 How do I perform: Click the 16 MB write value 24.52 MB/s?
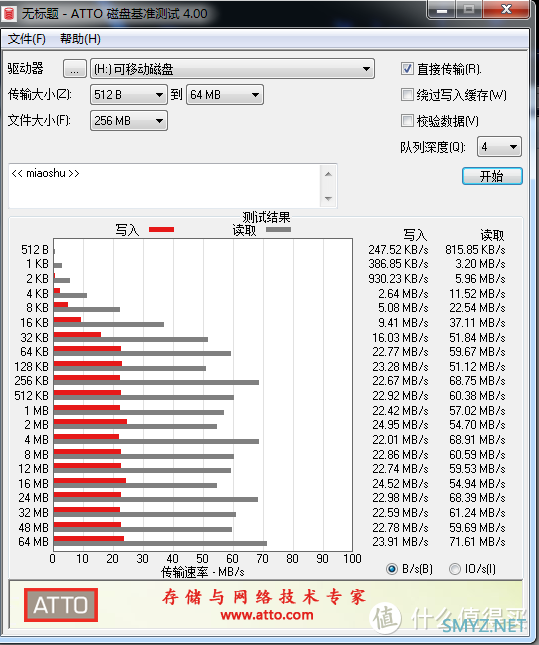(400, 484)
